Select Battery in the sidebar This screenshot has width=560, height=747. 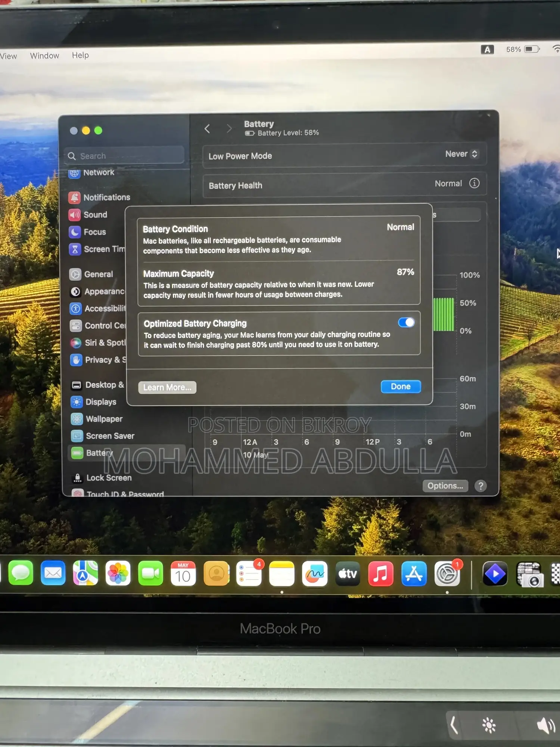[x=127, y=453]
